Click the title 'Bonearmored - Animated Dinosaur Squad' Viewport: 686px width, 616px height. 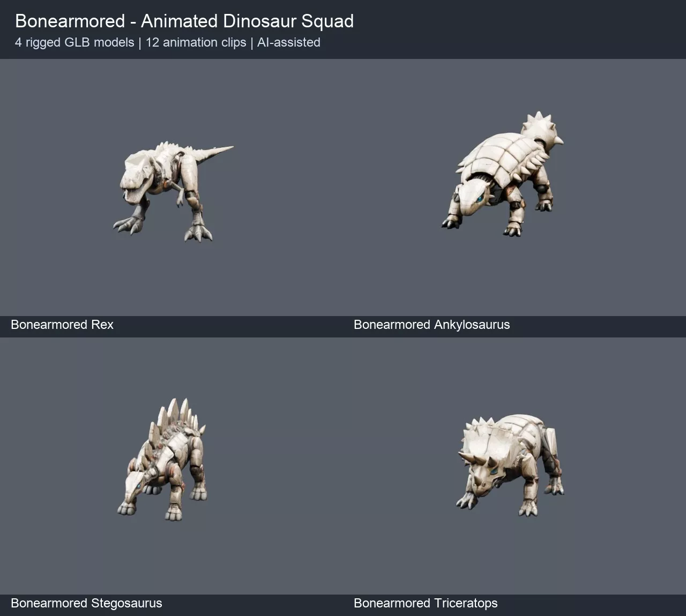click(184, 21)
